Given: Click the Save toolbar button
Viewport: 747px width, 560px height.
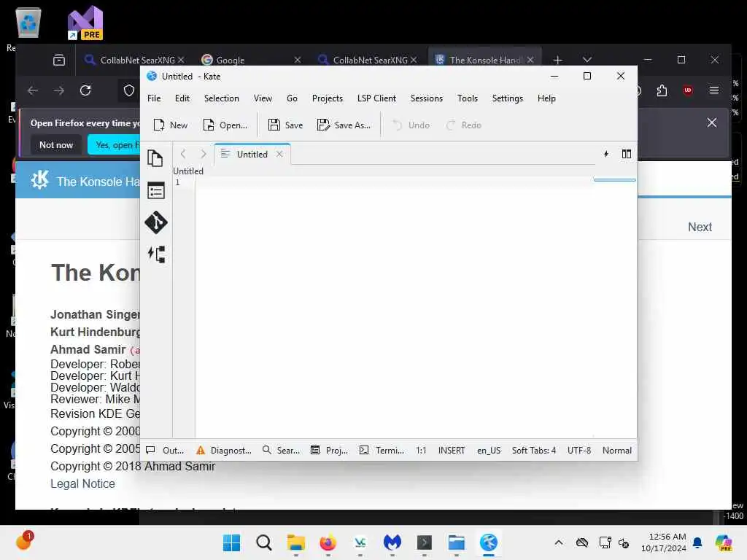Looking at the screenshot, I should 285,125.
